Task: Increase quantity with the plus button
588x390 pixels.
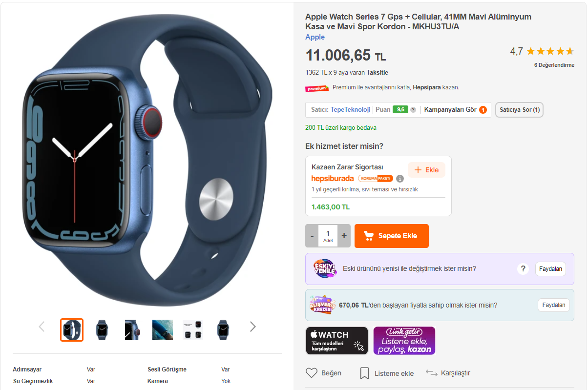Action: [344, 236]
